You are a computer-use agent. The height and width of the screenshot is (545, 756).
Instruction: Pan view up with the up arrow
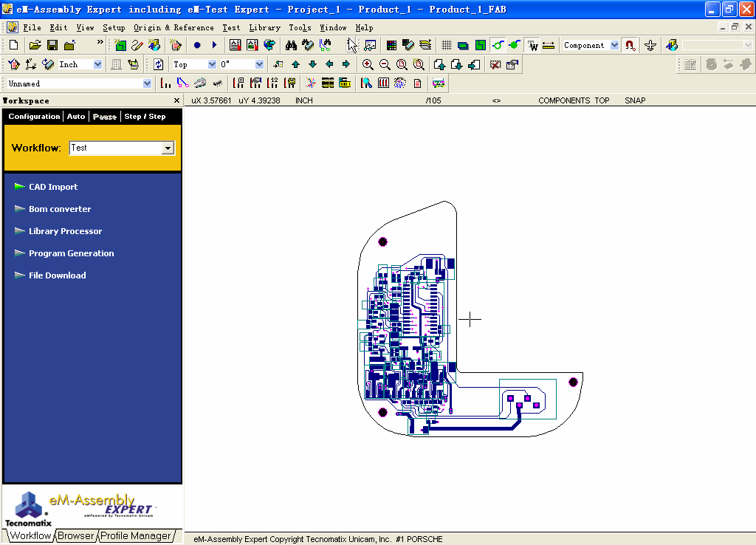[x=295, y=64]
